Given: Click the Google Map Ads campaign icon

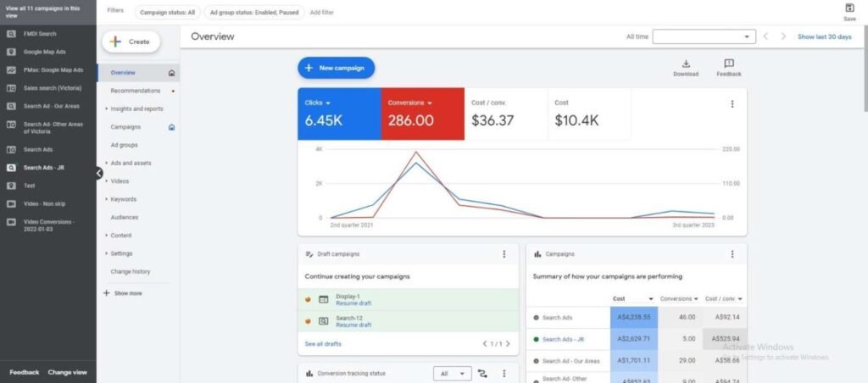Looking at the screenshot, I should click(11, 52).
